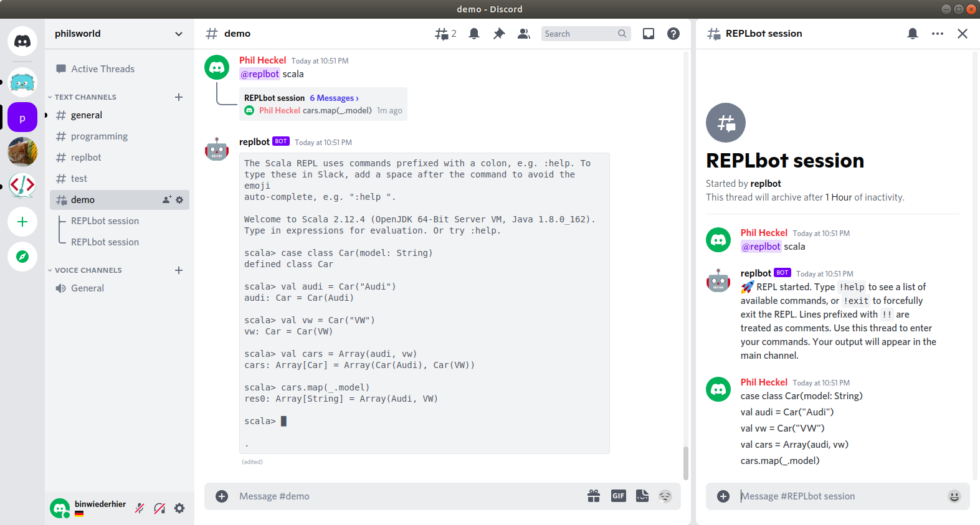Open Phil Heckel's profile in thread panel
This screenshot has height=525, width=980.
pyautogui.click(x=764, y=233)
